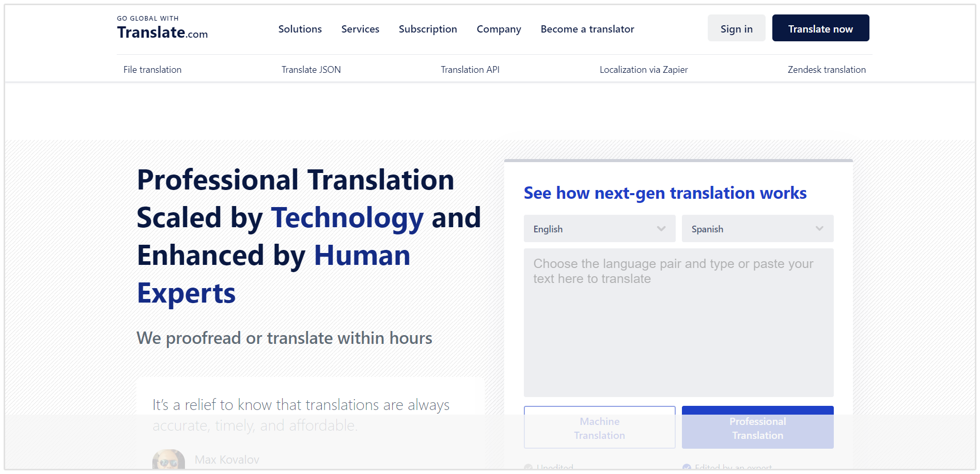Open the Solutions menu
Screen dimensions: 980x474
300,29
